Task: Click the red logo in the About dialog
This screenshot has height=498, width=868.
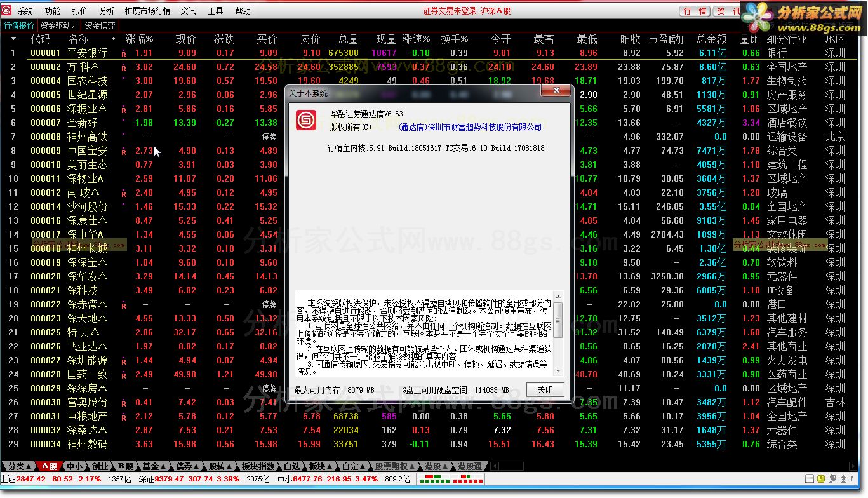Action: click(x=306, y=119)
